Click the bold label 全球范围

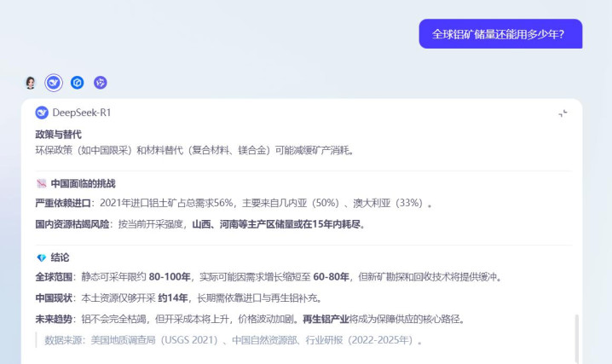pos(54,277)
